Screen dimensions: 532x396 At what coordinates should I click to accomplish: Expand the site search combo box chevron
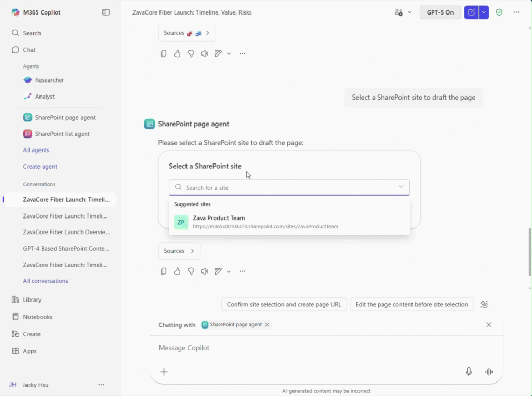tap(401, 187)
